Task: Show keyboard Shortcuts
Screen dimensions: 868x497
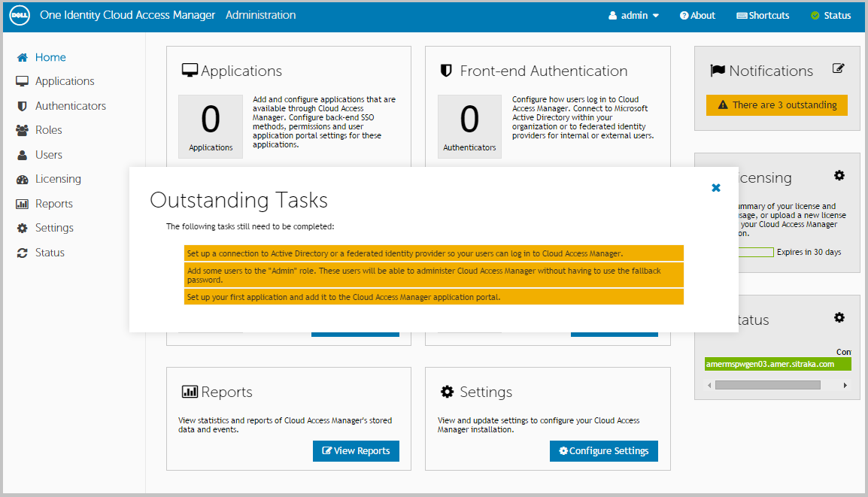Action: click(x=763, y=15)
